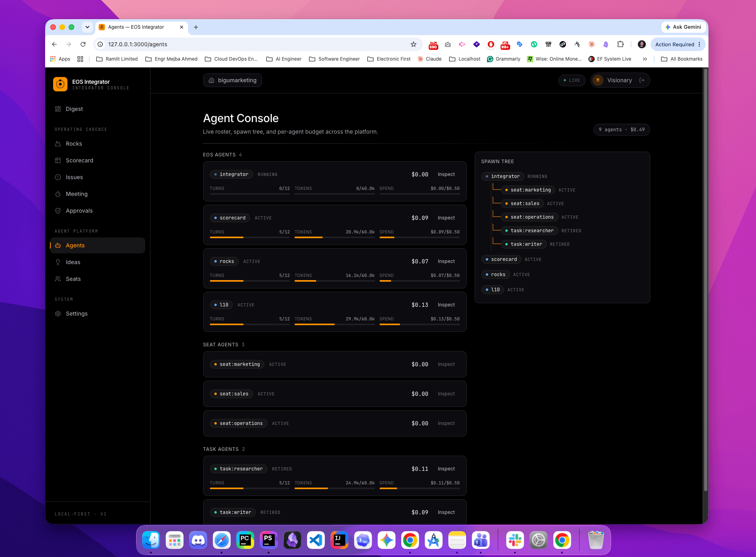Screen dimensions: 756x557
Task: Inspect the task:researcher agent
Action: pyautogui.click(x=446, y=469)
